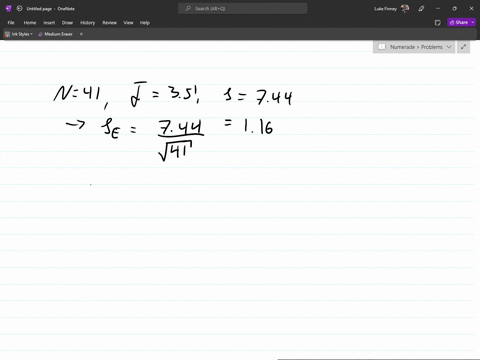480x360 pixels.
Task: Click the handwritten N=41 text
Action: tap(77, 94)
